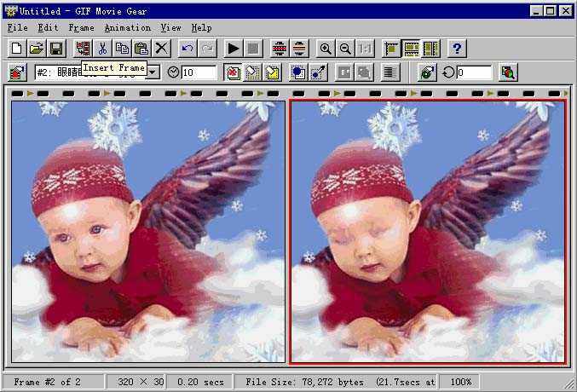Toggle the single-frame view mode button

point(391,49)
